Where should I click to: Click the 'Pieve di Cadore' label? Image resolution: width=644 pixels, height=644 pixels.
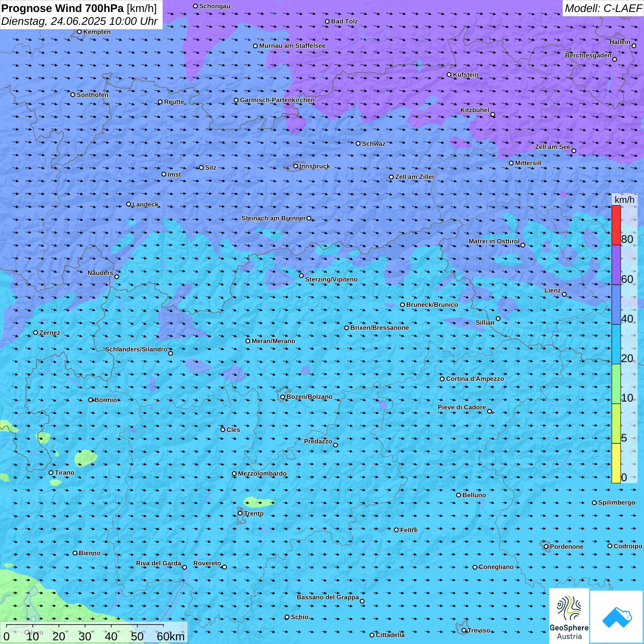pyautogui.click(x=462, y=407)
